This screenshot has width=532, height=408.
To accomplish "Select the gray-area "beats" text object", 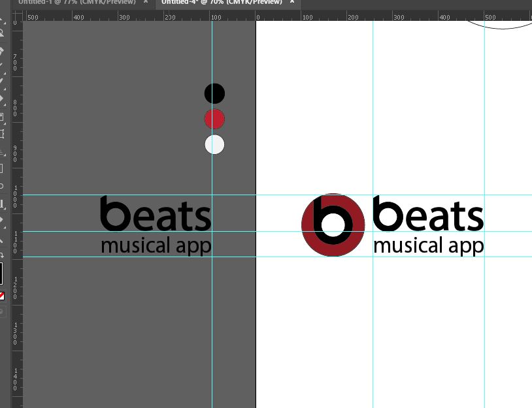I will point(156,213).
